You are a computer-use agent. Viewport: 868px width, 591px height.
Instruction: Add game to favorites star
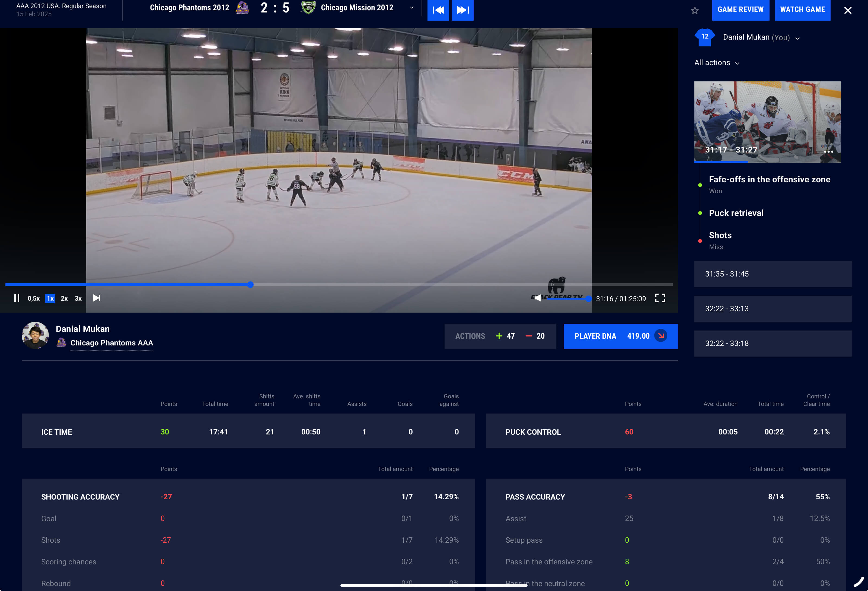pyautogui.click(x=695, y=11)
